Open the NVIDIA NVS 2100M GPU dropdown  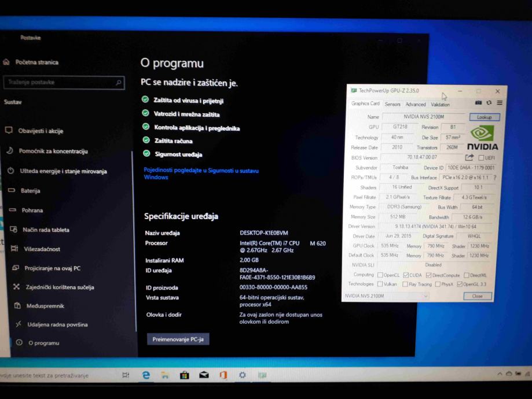[386, 296]
